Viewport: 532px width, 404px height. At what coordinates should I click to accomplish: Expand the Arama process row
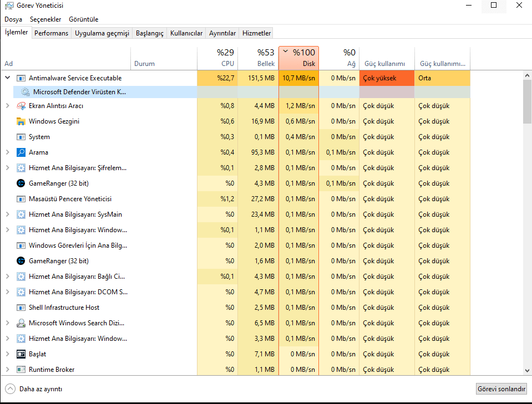(7, 152)
